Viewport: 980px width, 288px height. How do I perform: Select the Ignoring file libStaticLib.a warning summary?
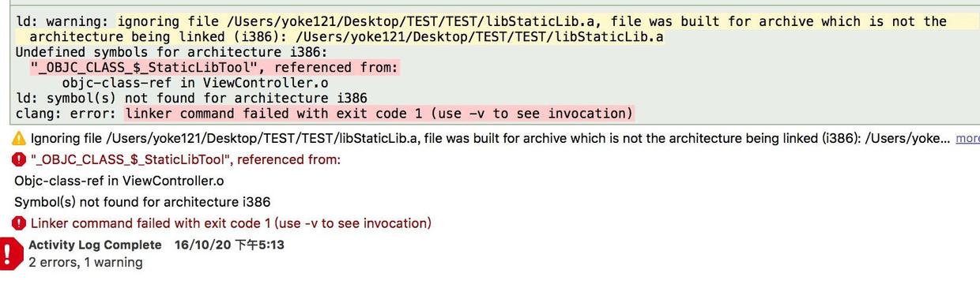coord(491,139)
